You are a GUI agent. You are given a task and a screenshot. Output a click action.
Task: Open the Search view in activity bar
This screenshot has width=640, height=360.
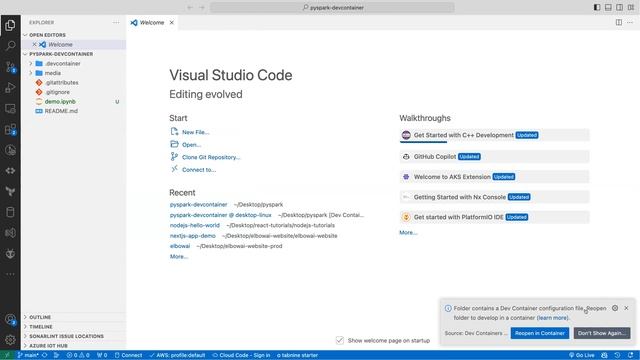(10, 45)
